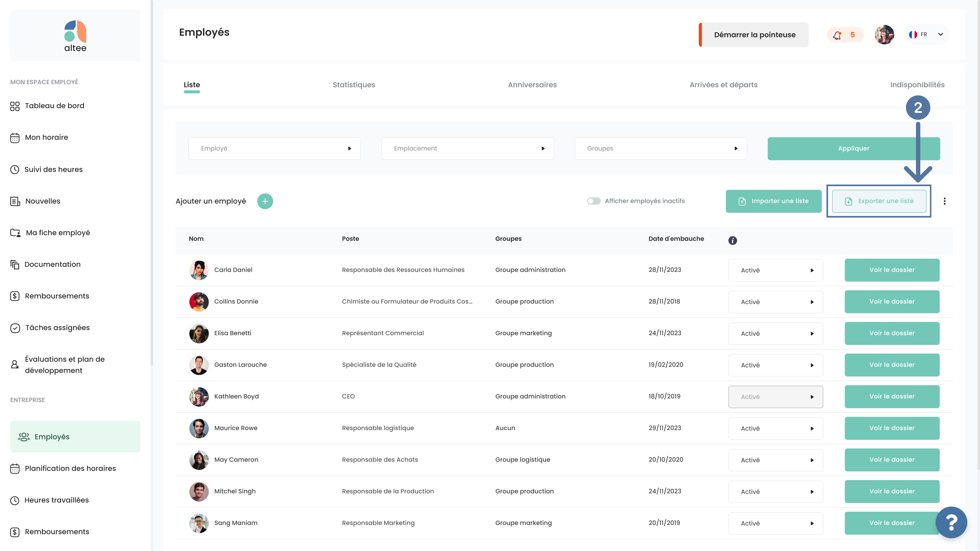Switch to the Anniversaires tab
Viewport: 980px width, 551px height.
[532, 85]
